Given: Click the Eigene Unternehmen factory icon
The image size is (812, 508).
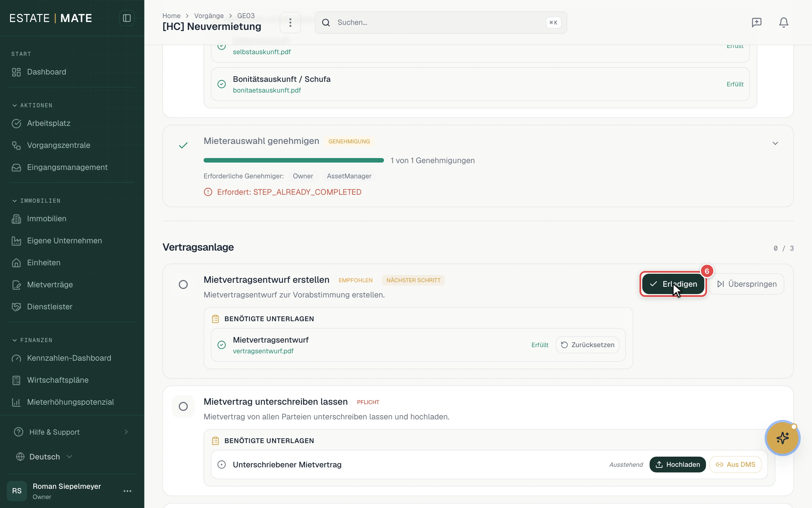Looking at the screenshot, I should tap(16, 240).
